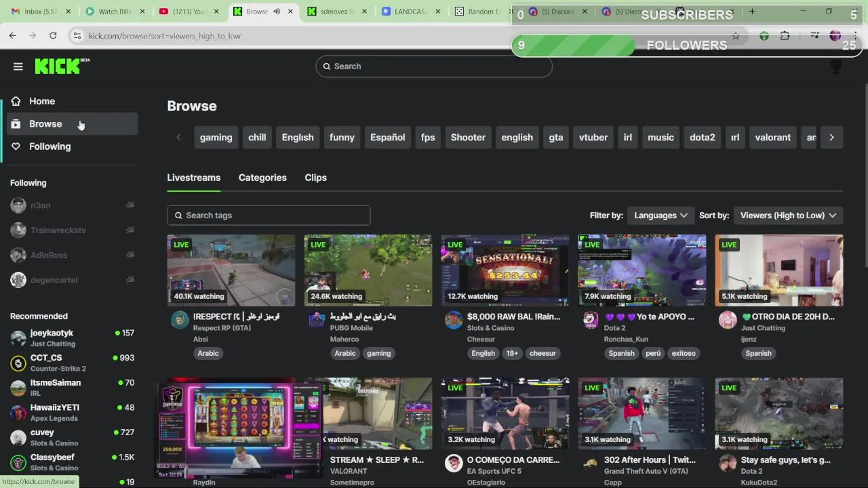This screenshot has height=488, width=868.
Task: Open the site information icon beside the URL
Action: coord(77,36)
